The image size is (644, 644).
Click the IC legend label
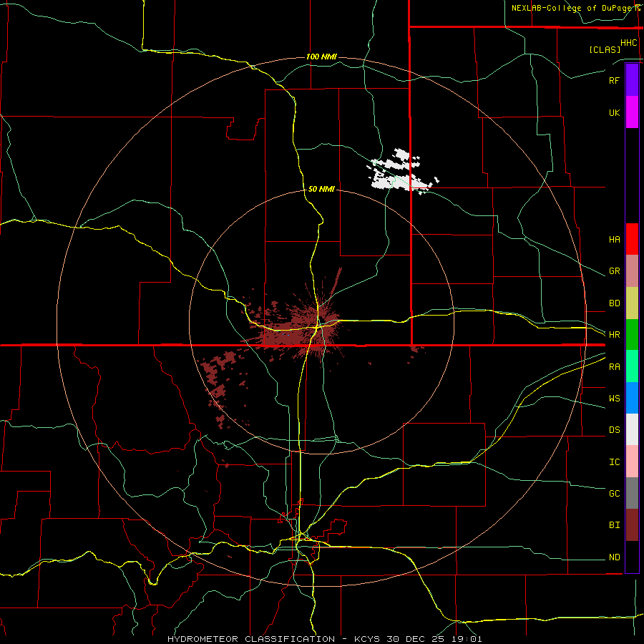614,462
